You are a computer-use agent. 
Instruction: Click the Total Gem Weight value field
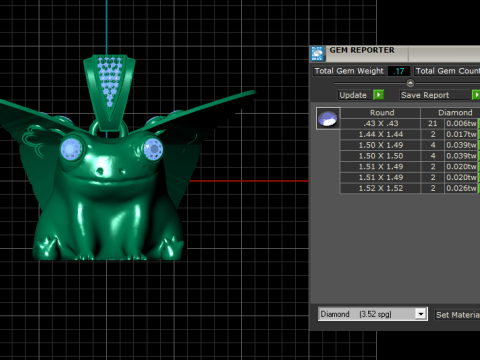point(399,71)
